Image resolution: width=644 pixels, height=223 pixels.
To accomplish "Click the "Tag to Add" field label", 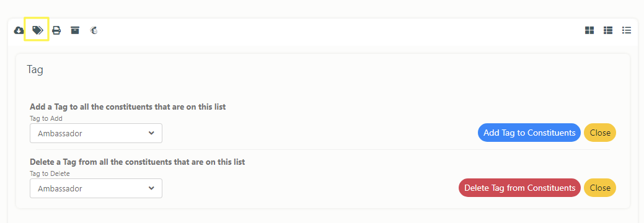I will [46, 118].
